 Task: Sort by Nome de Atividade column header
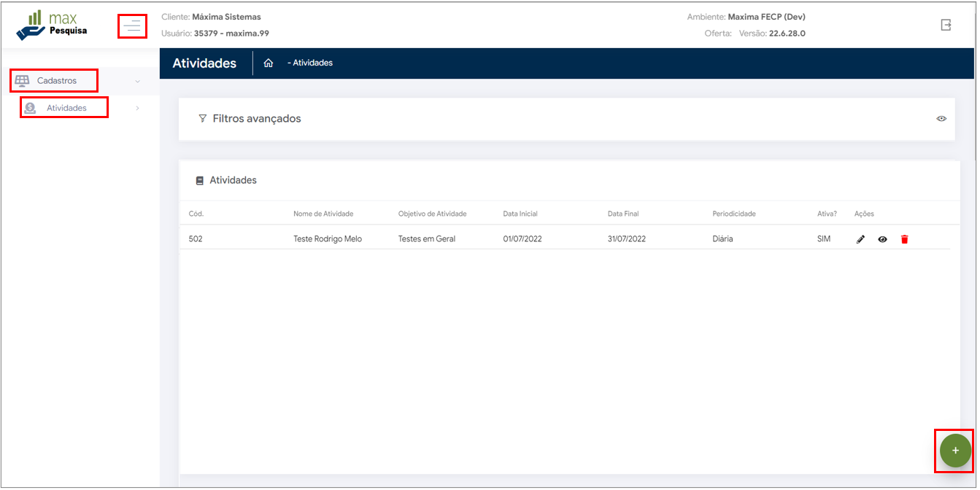[x=323, y=214]
